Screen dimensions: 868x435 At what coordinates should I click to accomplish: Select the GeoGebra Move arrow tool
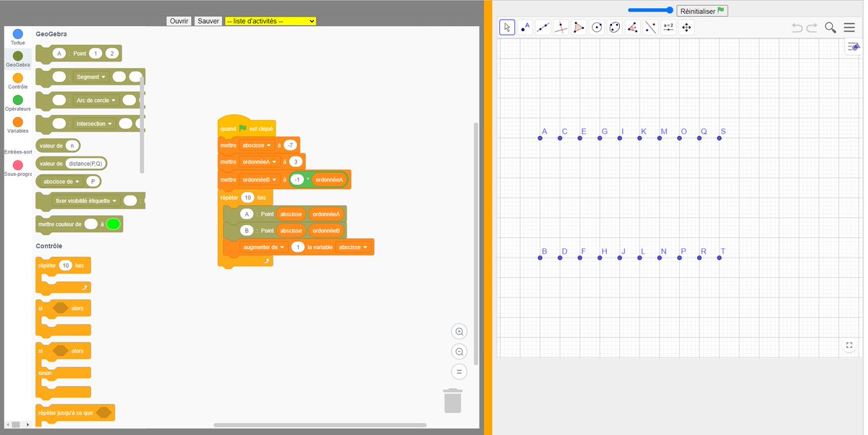(507, 28)
